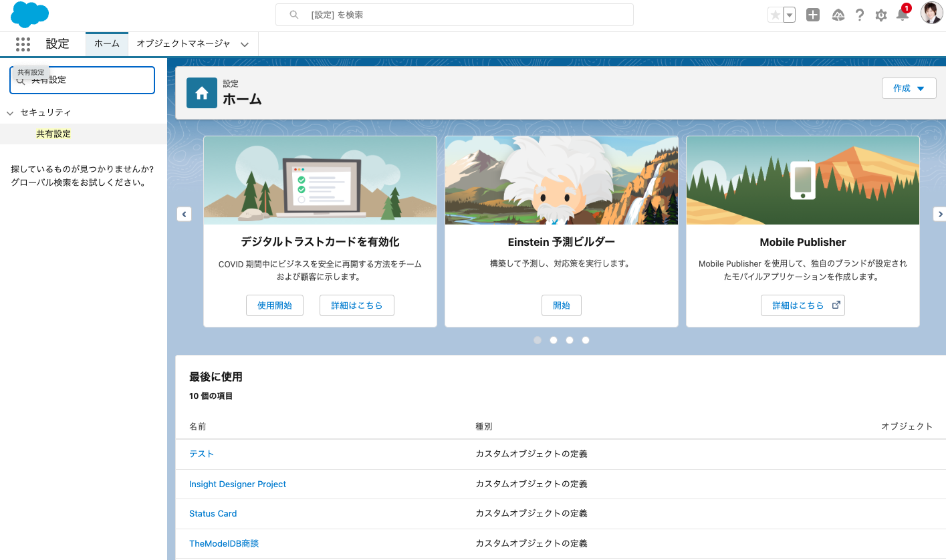Click the quick find box containing 共有設定
The height and width of the screenshot is (560, 946).
(82, 80)
